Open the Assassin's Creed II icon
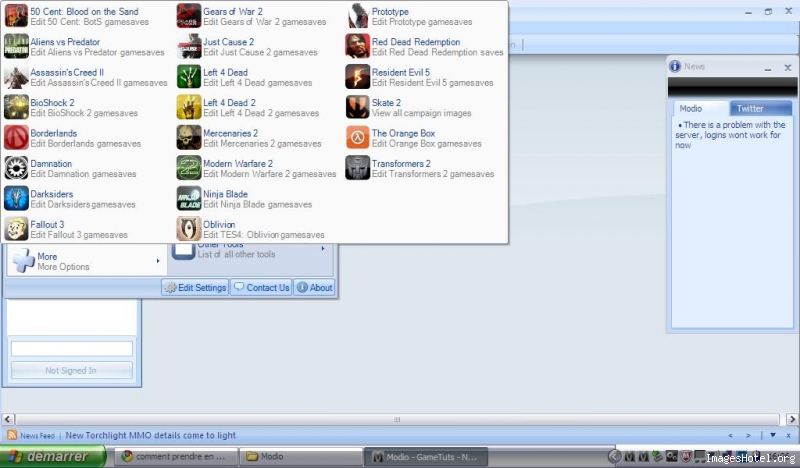Image resolution: width=800 pixels, height=468 pixels. pos(16,77)
